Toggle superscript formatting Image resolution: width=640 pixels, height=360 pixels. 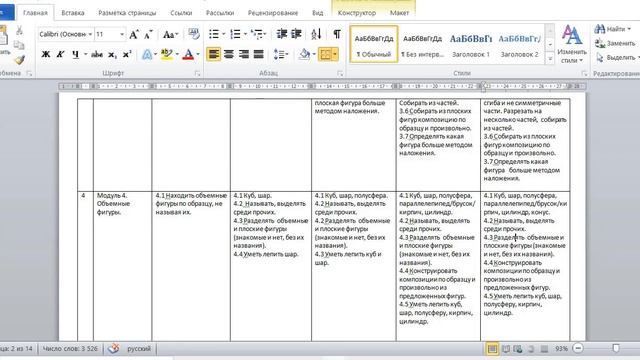[x=127, y=54]
